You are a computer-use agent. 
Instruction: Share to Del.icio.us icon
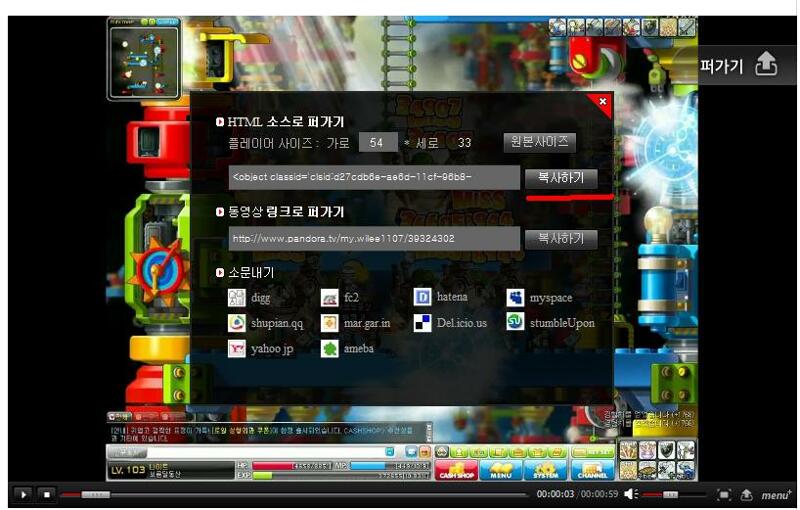tap(422, 323)
